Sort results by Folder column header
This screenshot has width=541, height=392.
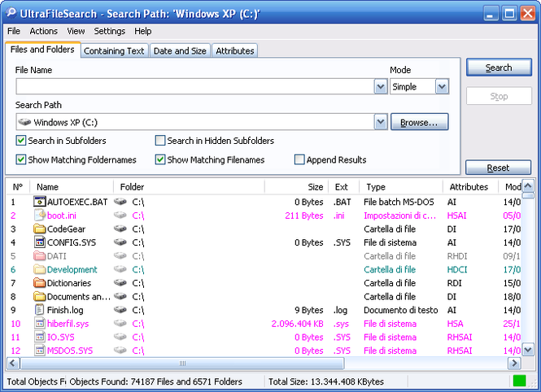[189, 187]
